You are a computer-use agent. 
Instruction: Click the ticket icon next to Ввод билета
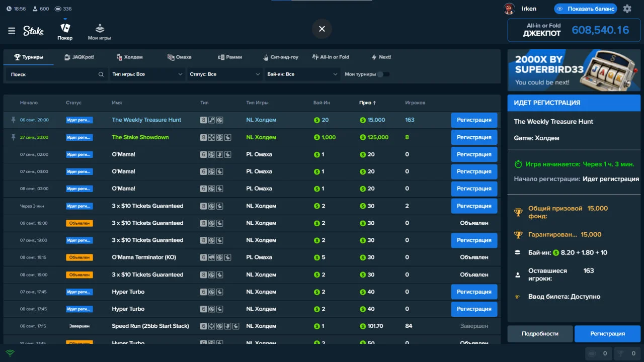click(517, 297)
